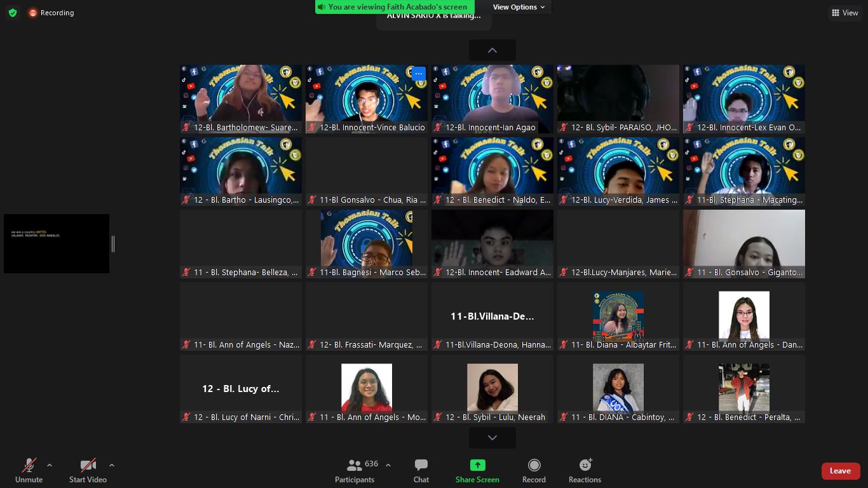
Task: Click the Share Screen icon
Action: 477,466
